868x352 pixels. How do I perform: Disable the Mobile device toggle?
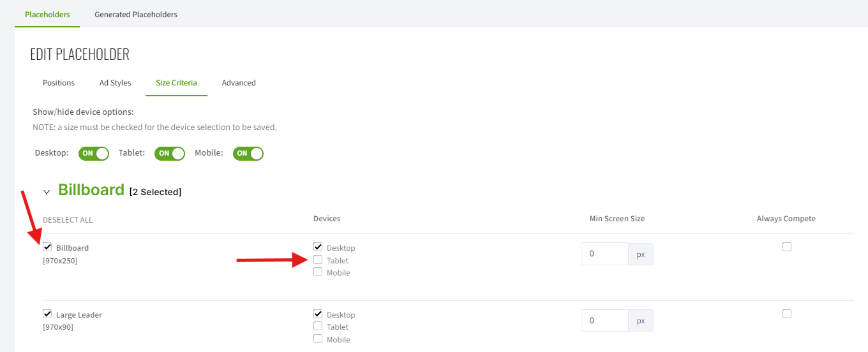pos(248,154)
